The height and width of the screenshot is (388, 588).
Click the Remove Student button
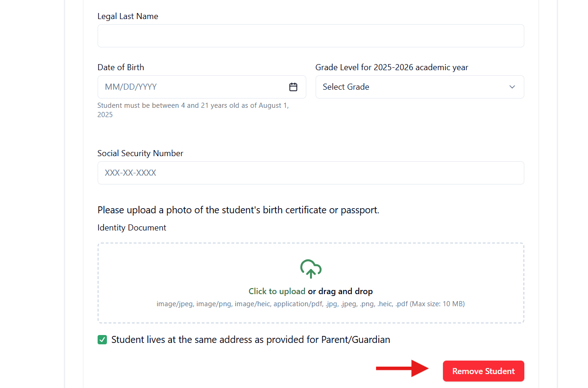[483, 371]
